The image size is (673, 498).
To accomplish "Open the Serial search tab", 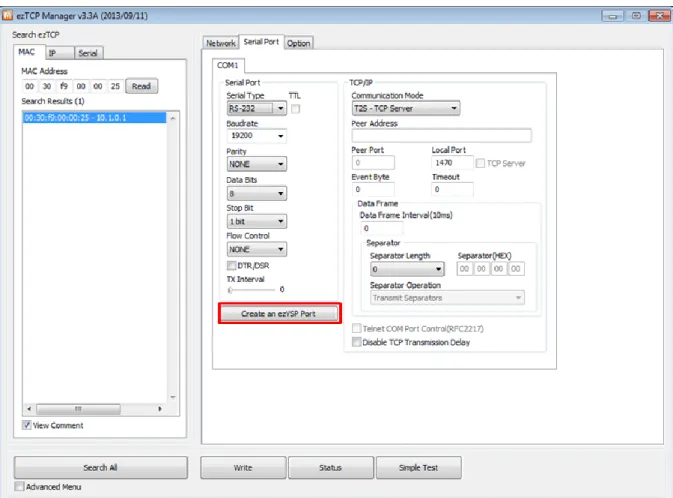I will pyautogui.click(x=88, y=53).
